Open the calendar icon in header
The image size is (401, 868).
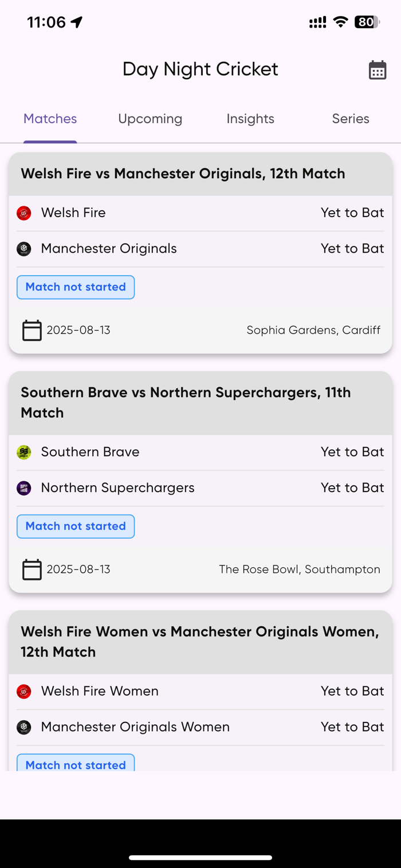(x=377, y=70)
